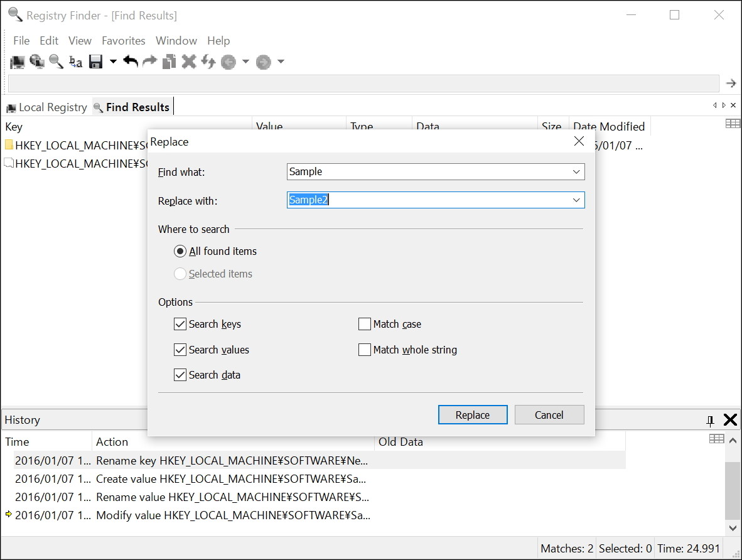The width and height of the screenshot is (742, 560).
Task: Click the Redo arrow icon
Action: coord(150,62)
